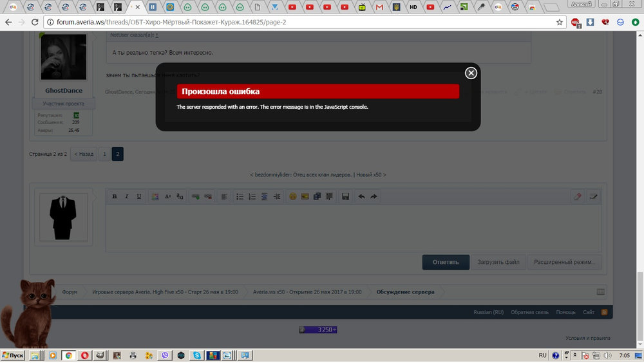The image size is (644, 363).
Task: Open the Russian (RU) language chooser
Action: 488,312
